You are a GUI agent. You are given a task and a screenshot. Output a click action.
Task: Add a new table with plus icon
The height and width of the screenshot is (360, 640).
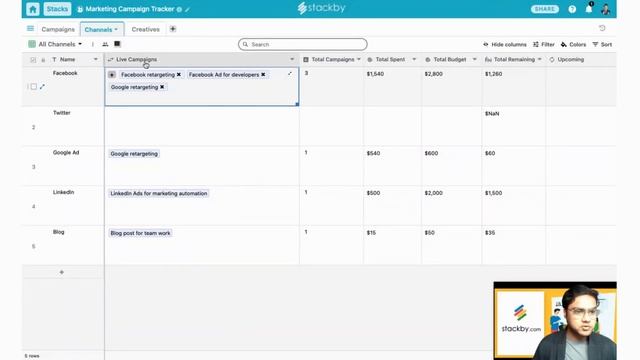[173, 29]
